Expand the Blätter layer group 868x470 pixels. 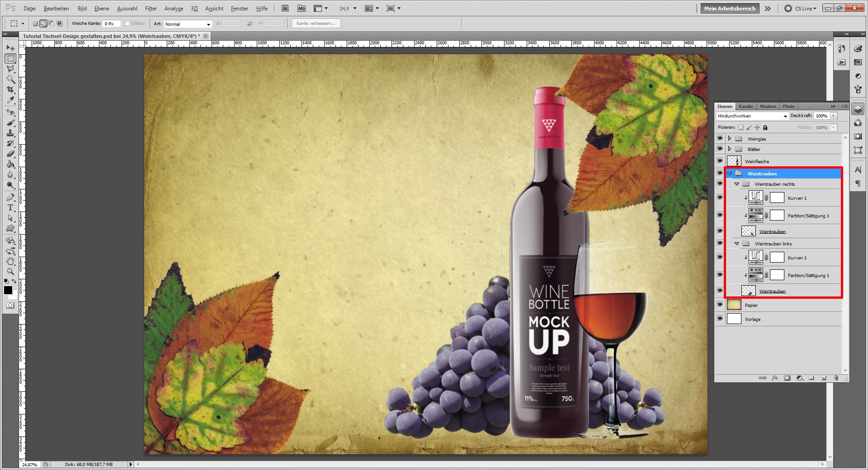coord(729,149)
